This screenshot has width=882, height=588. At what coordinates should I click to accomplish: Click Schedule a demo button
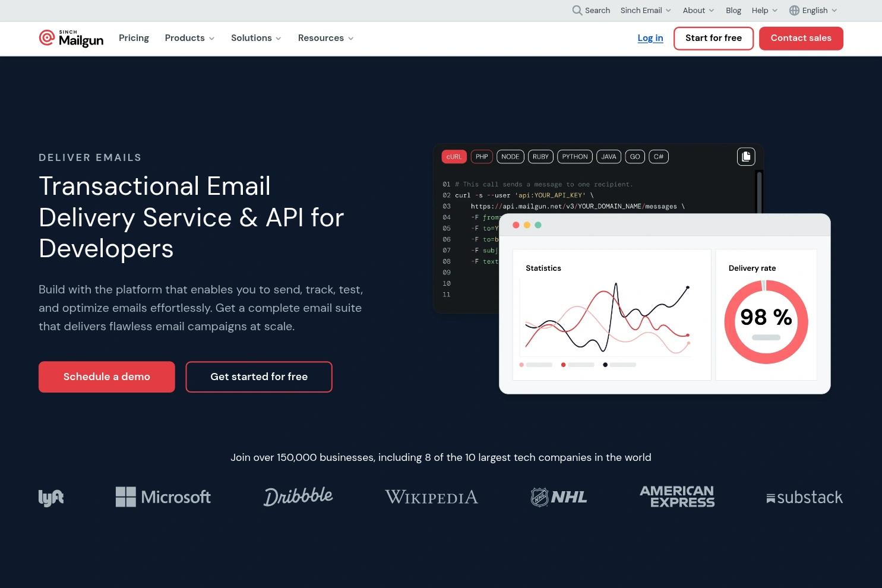click(107, 377)
